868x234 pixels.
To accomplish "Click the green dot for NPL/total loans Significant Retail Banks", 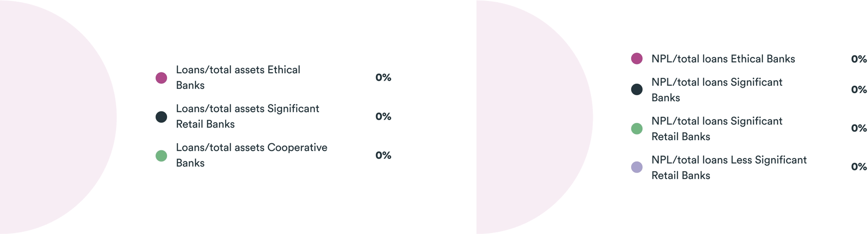I will click(637, 129).
